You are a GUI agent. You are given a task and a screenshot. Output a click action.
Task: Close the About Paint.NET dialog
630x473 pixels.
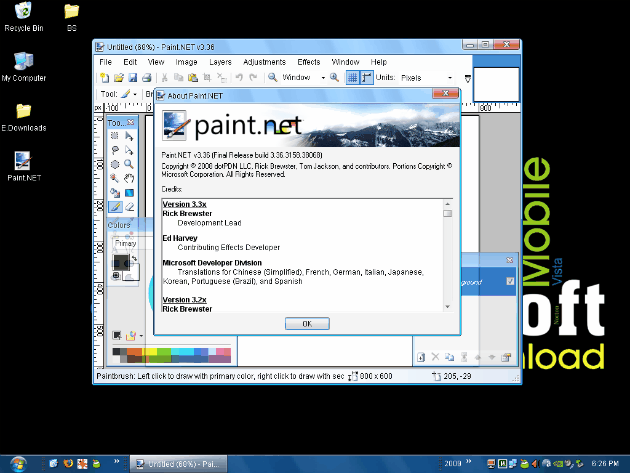[445, 93]
